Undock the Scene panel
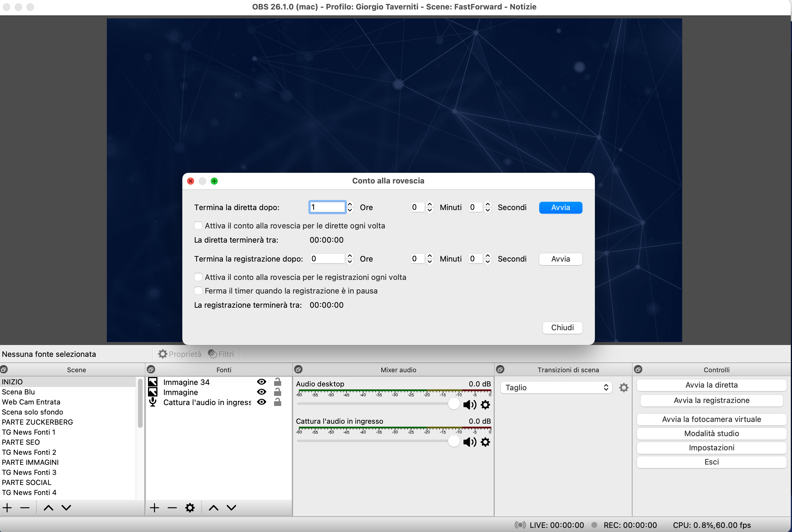Viewport: 792px width, 532px height. coord(4,370)
